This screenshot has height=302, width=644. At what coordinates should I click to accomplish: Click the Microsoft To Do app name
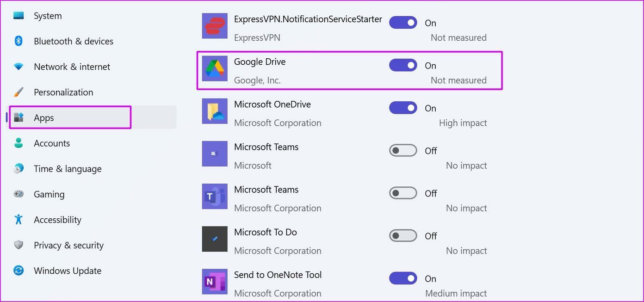[x=266, y=232]
